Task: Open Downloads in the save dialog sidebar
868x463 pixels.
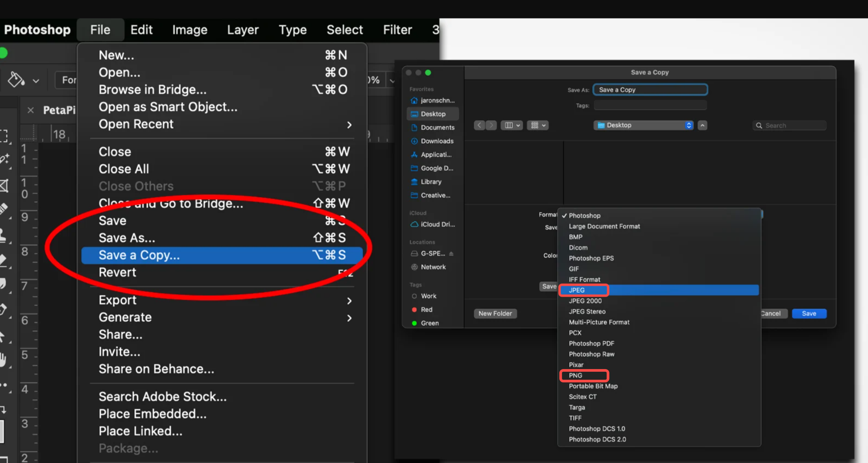Action: 436,141
